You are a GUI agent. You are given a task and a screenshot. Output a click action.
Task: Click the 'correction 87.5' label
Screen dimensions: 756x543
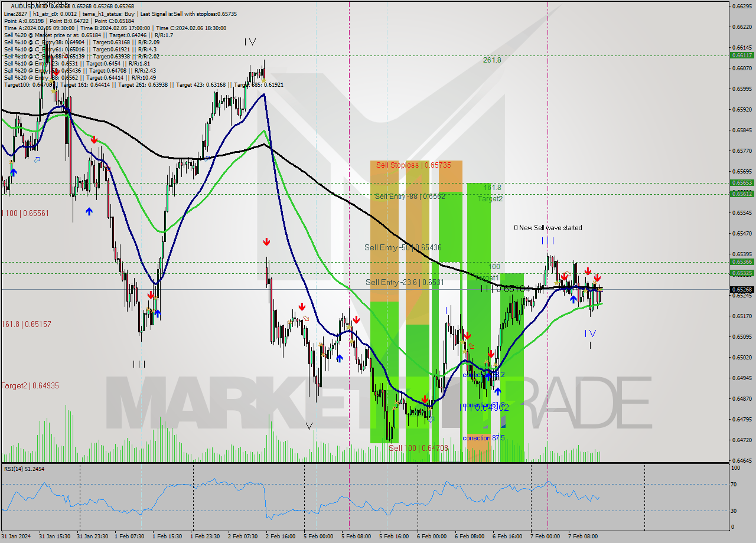(x=483, y=438)
